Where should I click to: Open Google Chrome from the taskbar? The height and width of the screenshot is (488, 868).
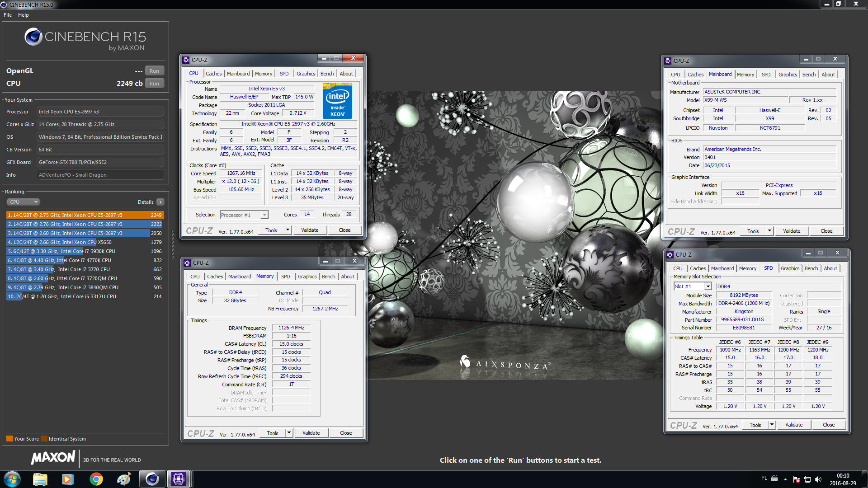tap(96, 479)
